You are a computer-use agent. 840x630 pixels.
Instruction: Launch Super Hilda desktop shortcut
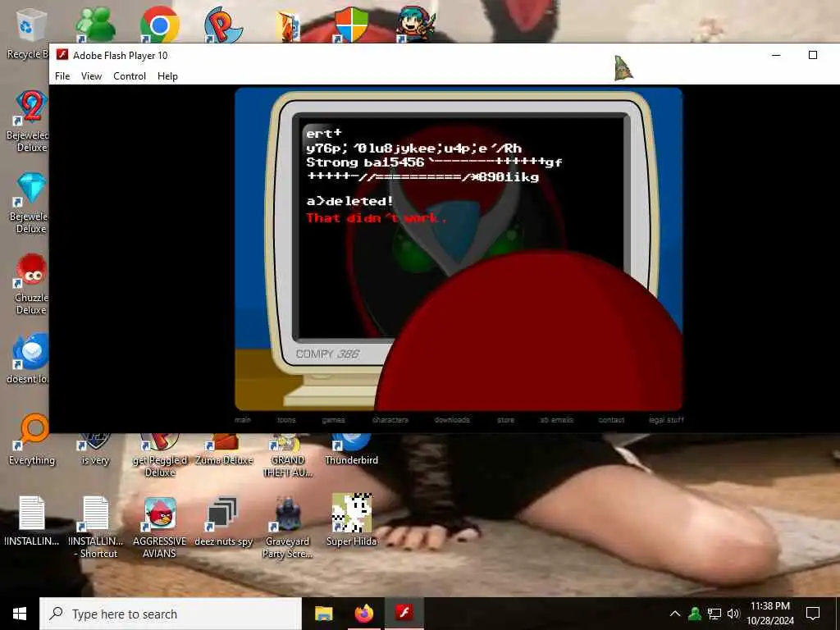[x=351, y=521]
